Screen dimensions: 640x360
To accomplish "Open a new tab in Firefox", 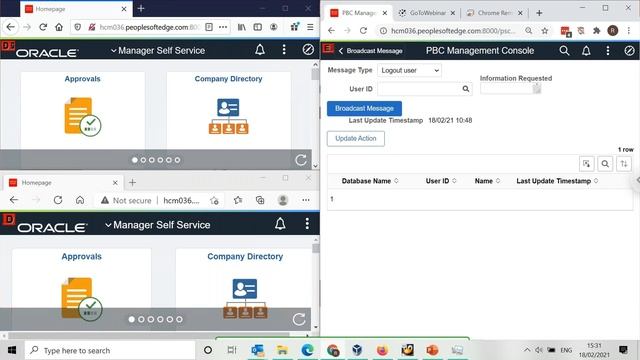I will pos(141,9).
